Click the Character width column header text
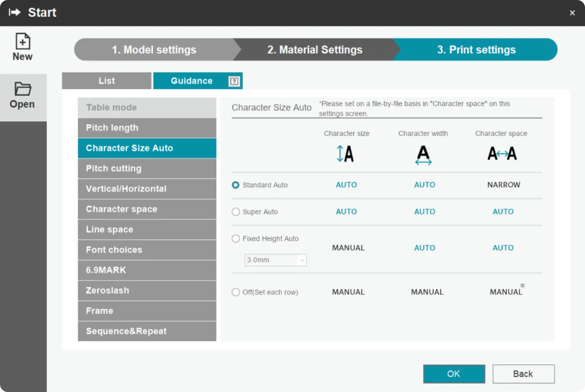Image resolution: width=585 pixels, height=392 pixels. (423, 133)
